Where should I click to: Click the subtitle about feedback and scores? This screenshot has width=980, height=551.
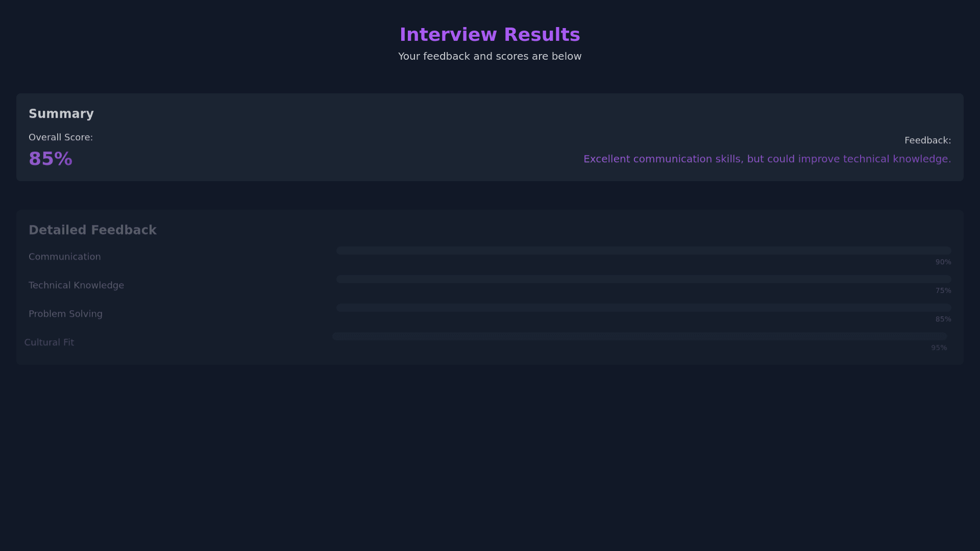[x=489, y=57]
